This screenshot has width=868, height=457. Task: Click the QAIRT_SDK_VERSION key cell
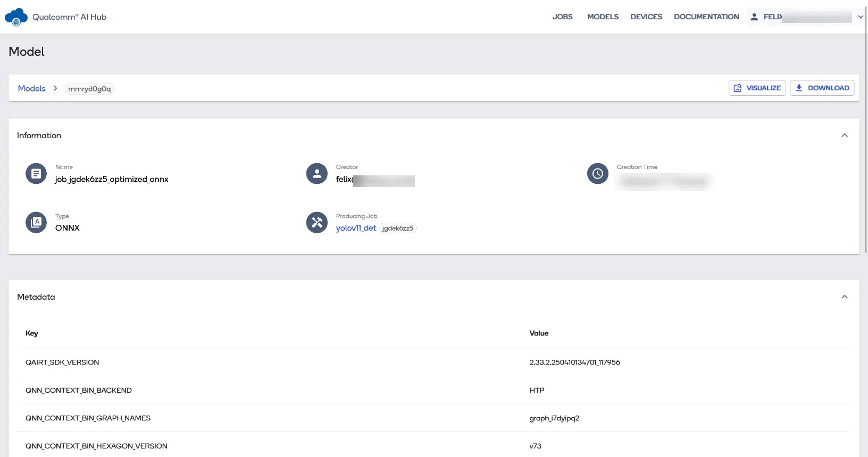pyautogui.click(x=62, y=362)
